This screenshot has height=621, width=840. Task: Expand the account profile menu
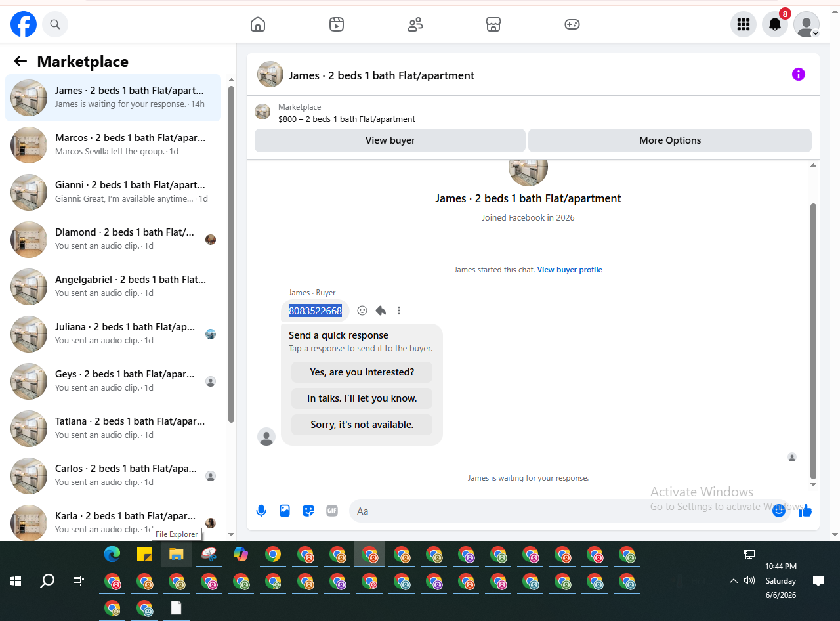[807, 24]
